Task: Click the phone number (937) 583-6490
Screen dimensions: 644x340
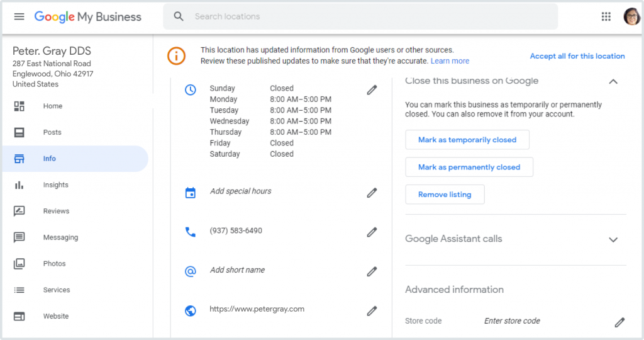Action: click(236, 230)
